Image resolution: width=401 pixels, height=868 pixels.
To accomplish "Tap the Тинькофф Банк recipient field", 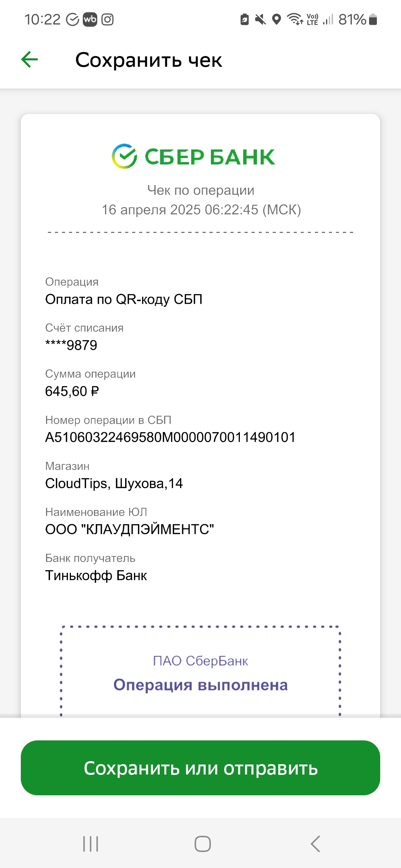I will 96,575.
